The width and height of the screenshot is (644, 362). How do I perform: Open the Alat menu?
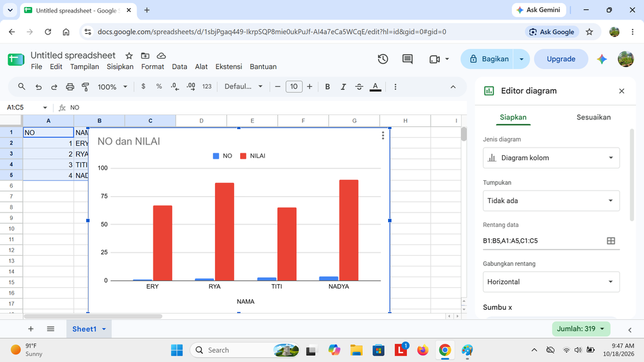201,67
